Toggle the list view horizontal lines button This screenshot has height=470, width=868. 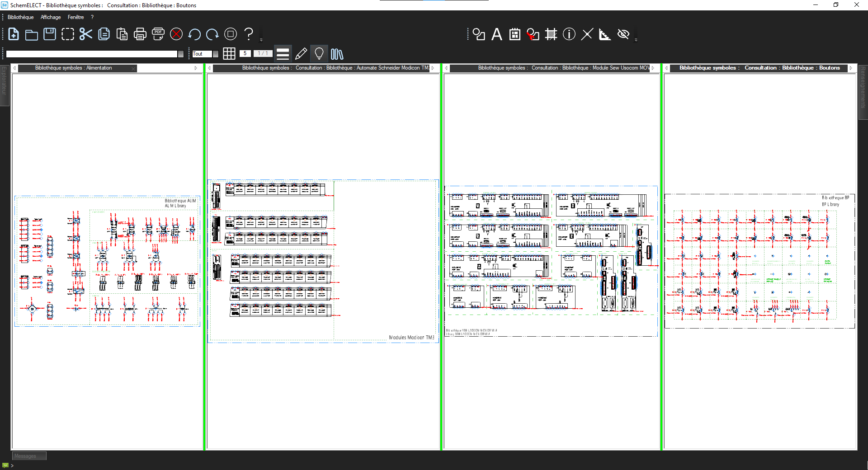(283, 54)
